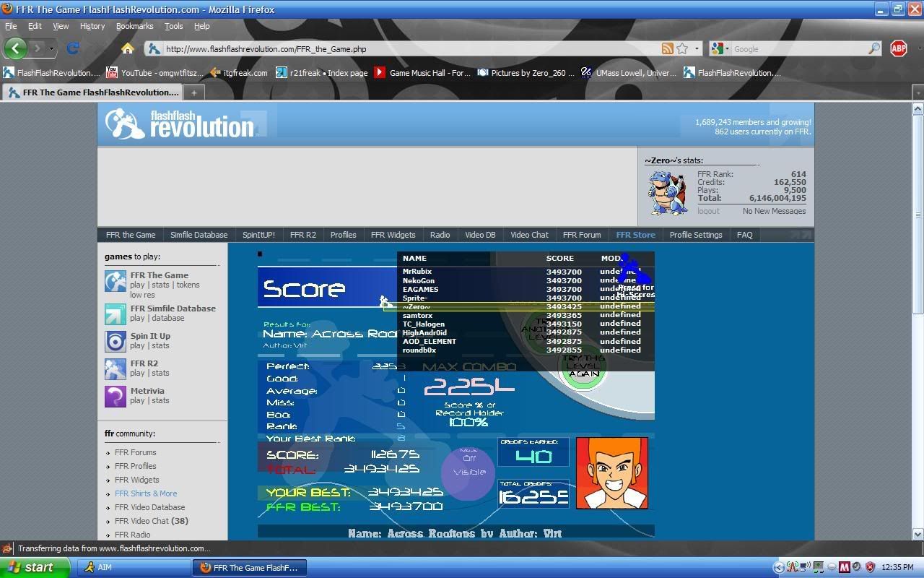924x578 pixels.
Task: Click the browser Back arrow button
Action: [x=16, y=48]
